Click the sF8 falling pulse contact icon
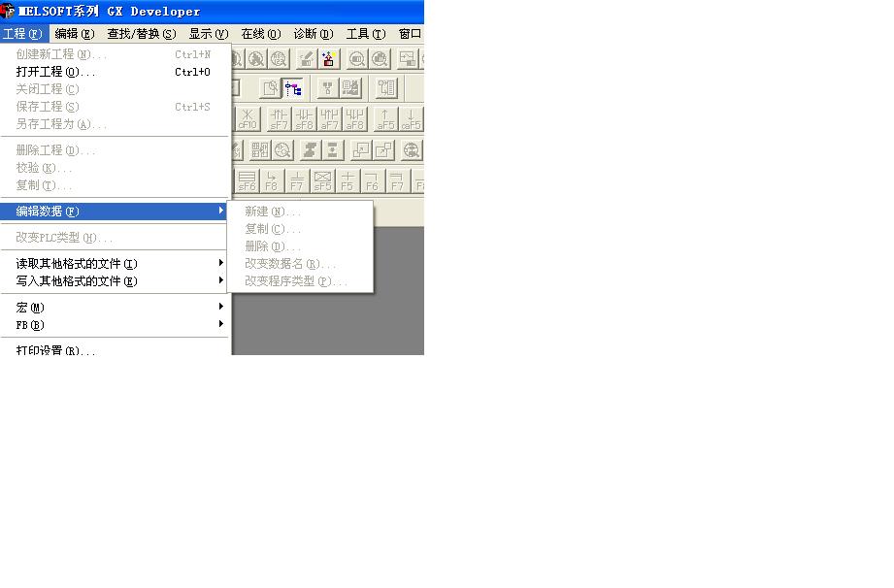Screen dimensions: 894x588 (x=304, y=119)
